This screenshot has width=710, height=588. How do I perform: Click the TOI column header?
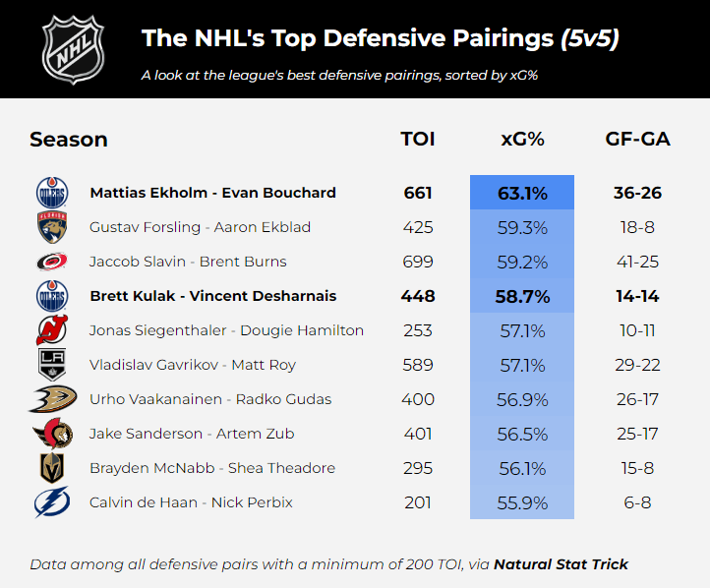pos(418,139)
